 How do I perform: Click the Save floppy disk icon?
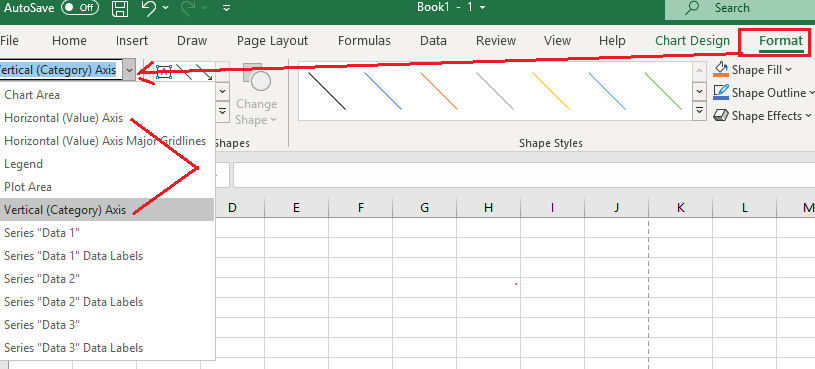pyautogui.click(x=120, y=8)
